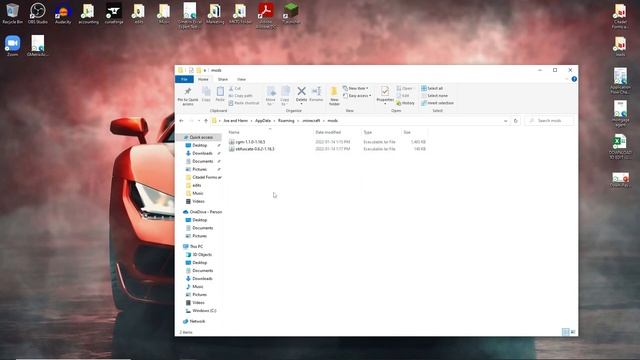Image resolution: width=640 pixels, height=360 pixels.
Task: Click Paste shortcut in the ribbon
Action: point(244,103)
